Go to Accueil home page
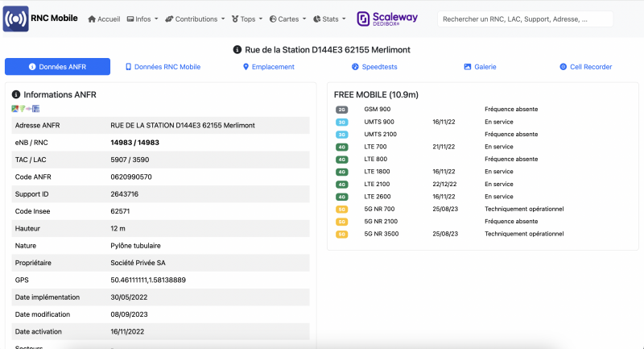Screen dimensions: 644x349 tap(104, 19)
